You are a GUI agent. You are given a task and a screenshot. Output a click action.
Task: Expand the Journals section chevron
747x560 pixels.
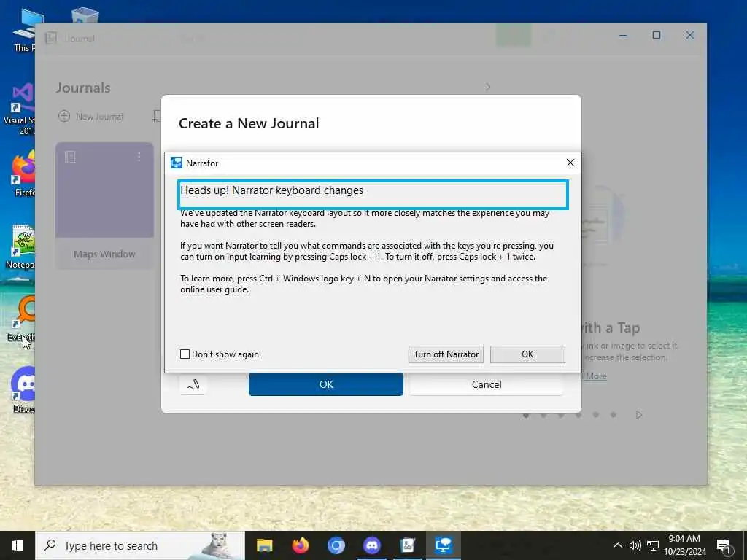click(x=488, y=87)
